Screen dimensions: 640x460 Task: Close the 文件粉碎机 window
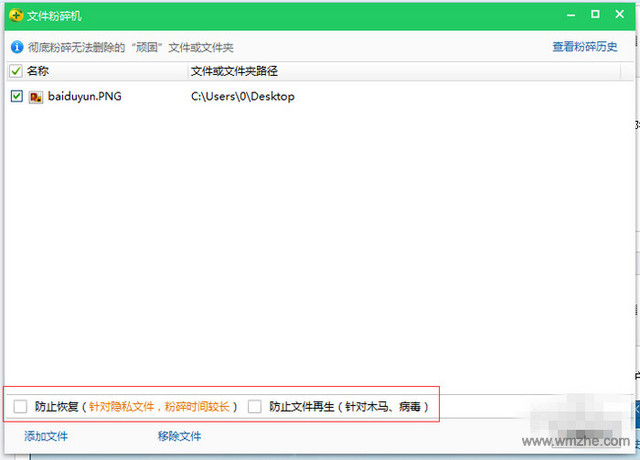(x=620, y=14)
